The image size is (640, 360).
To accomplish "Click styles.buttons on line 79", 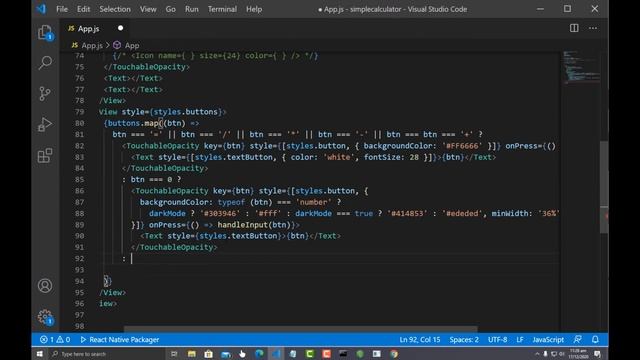I will 185,112.
